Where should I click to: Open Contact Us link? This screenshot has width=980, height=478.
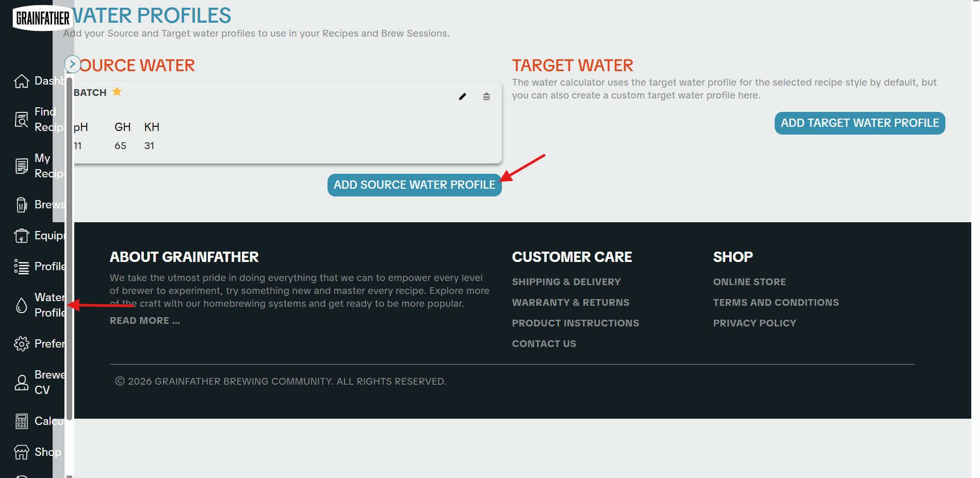click(544, 344)
